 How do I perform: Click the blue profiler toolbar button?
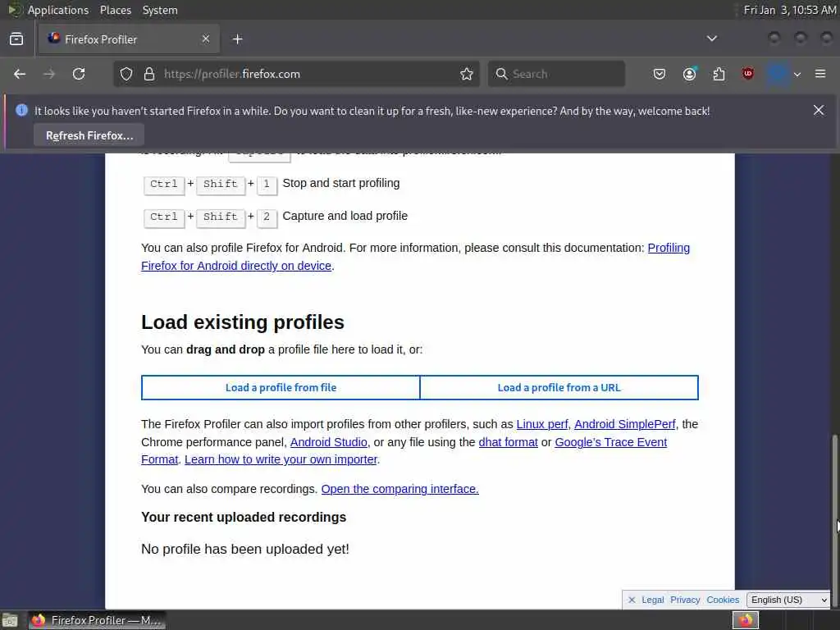pos(778,74)
